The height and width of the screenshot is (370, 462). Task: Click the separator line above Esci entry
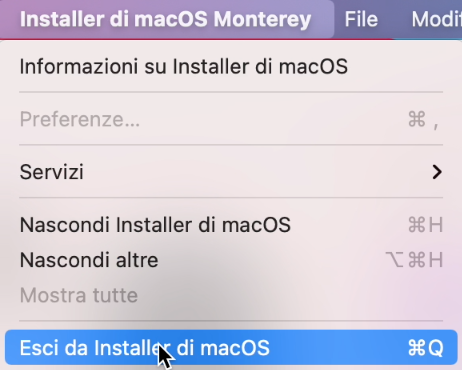[x=231, y=321]
